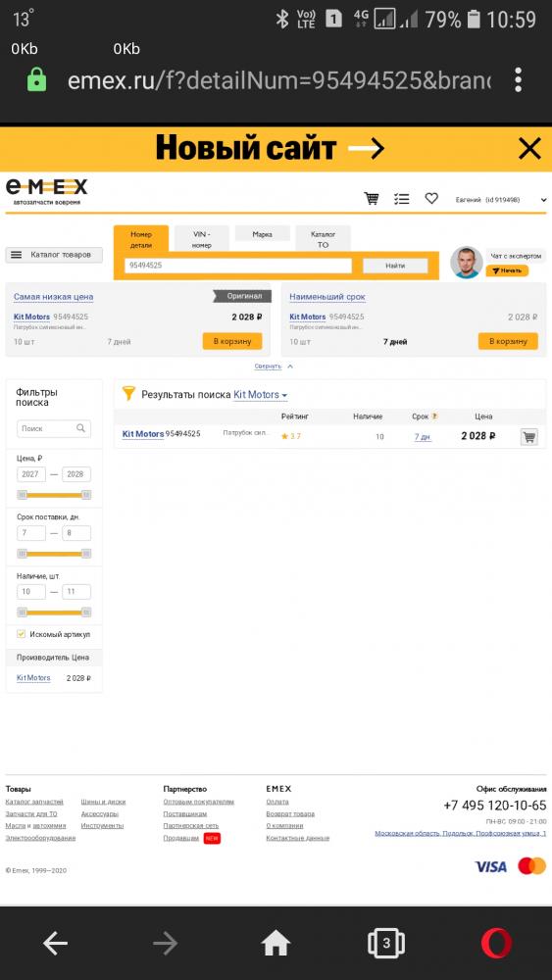
Task: Close the Новый сайт banner
Action: tap(529, 149)
